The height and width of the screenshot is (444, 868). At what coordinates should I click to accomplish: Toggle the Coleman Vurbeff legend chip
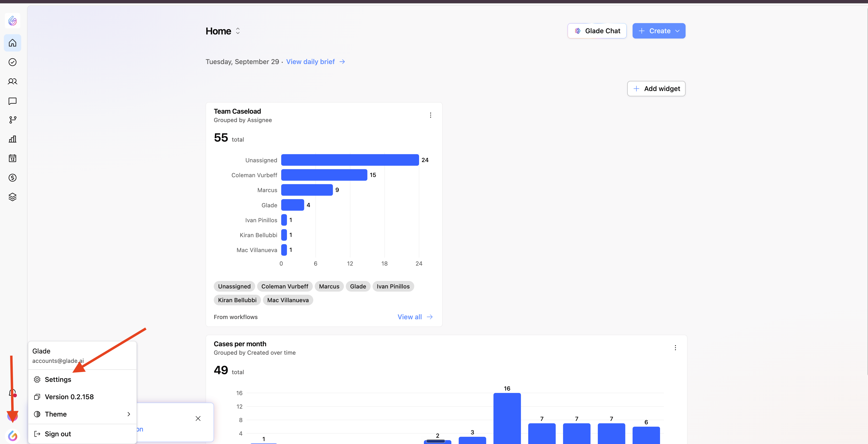285,287
